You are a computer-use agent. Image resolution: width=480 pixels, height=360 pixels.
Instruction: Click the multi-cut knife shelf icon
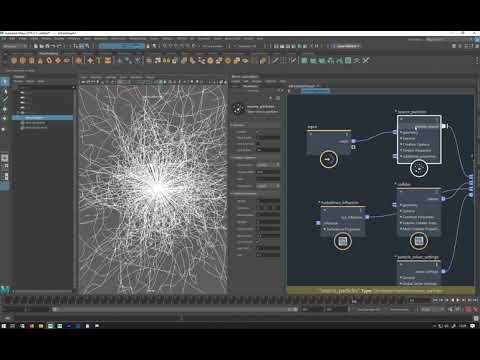tap(275, 60)
